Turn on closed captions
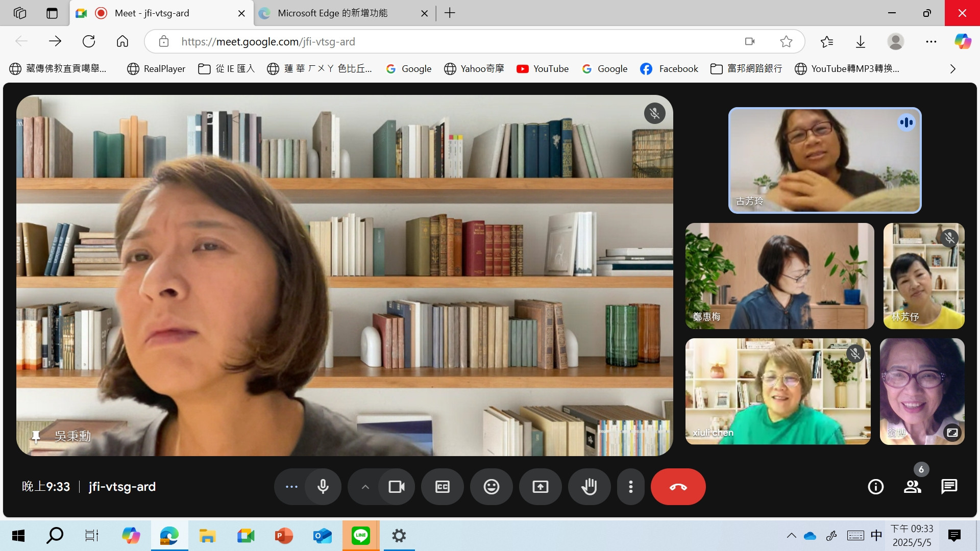The height and width of the screenshot is (551, 980). 442,487
